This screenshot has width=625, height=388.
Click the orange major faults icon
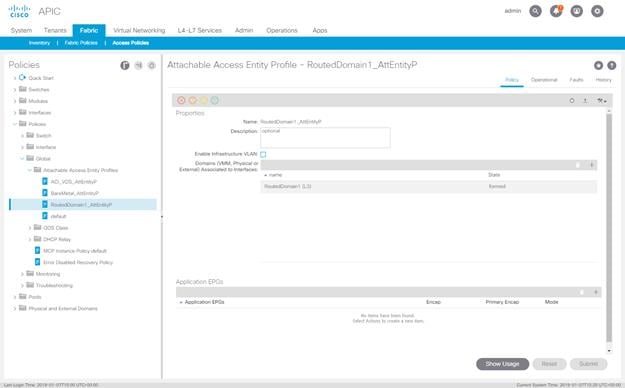193,100
